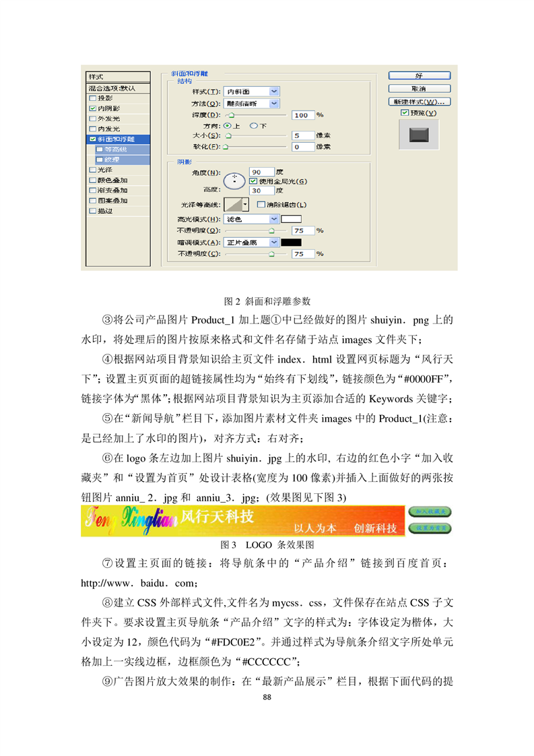
Task: Open the black shadow color swatch
Action: (291, 243)
